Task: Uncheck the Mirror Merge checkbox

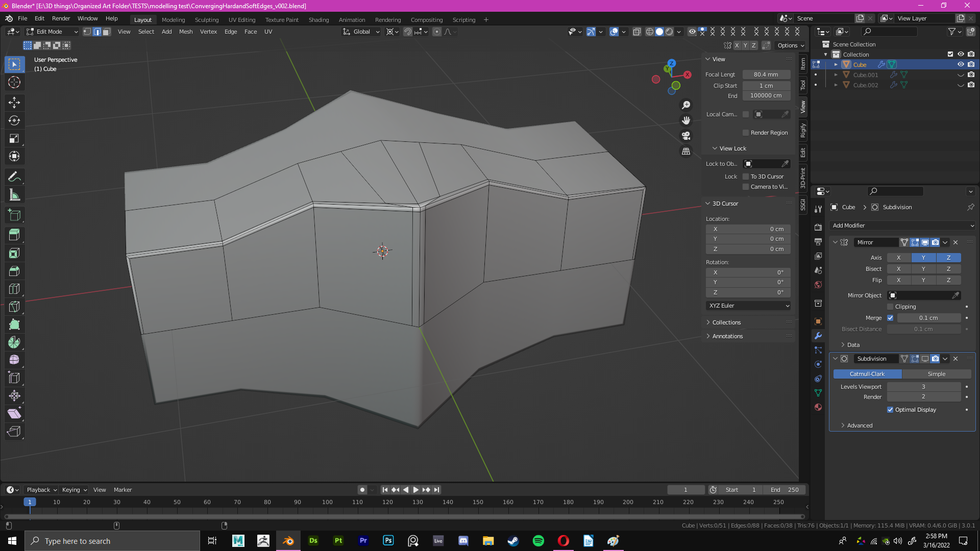Action: click(x=890, y=318)
